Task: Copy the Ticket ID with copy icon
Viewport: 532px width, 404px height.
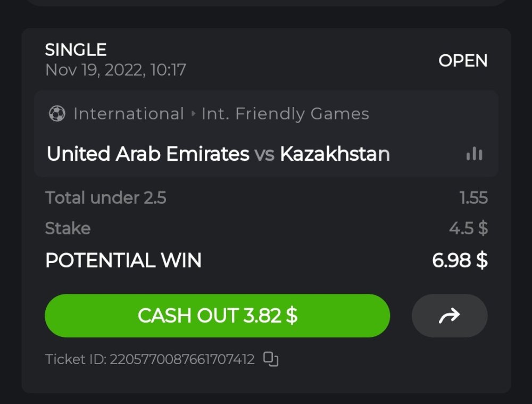Action: [271, 359]
